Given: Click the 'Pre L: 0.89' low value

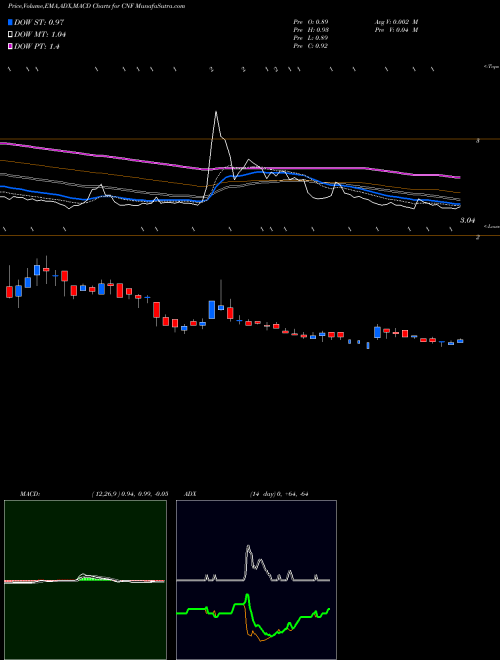Looking at the screenshot, I should coord(311,38).
